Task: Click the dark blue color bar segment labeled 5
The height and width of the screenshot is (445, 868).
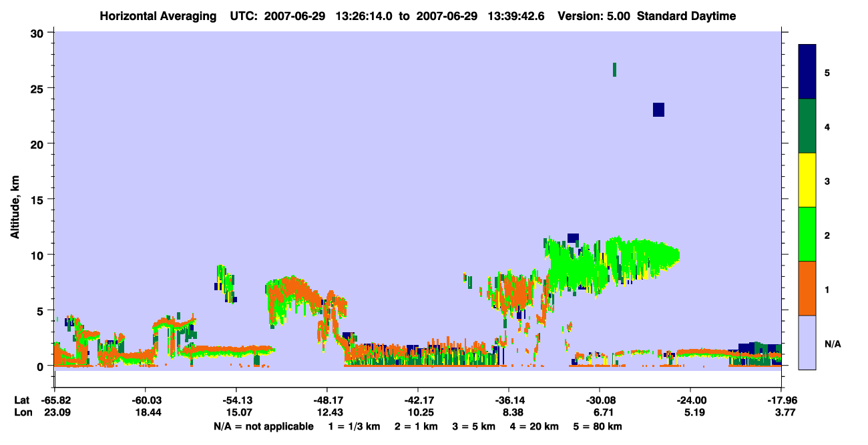Action: coord(807,72)
